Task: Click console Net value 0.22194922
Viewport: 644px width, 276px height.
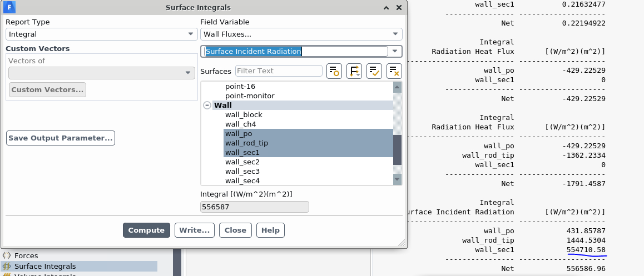Action: [583, 23]
